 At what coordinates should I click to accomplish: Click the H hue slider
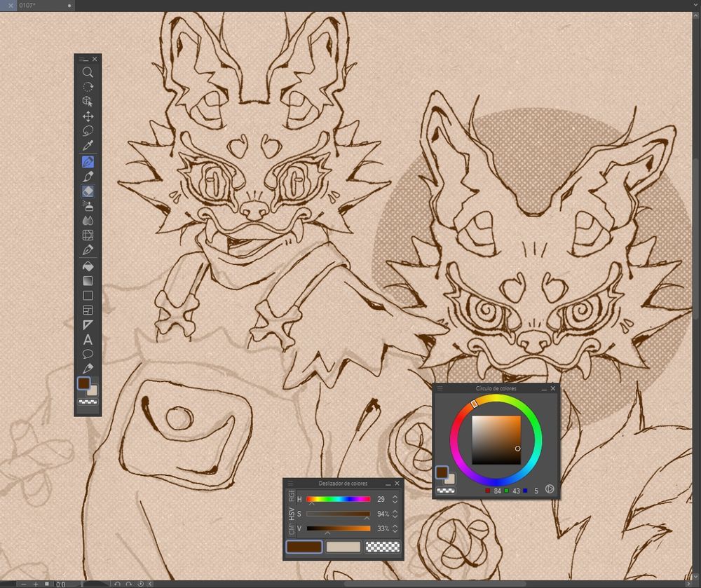click(x=339, y=499)
